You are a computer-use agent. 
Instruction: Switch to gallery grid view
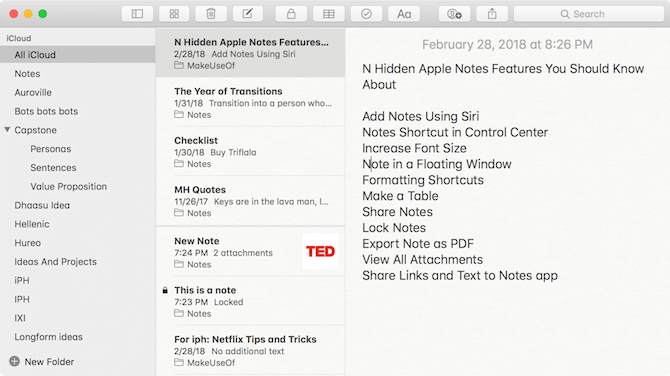pyautogui.click(x=174, y=14)
